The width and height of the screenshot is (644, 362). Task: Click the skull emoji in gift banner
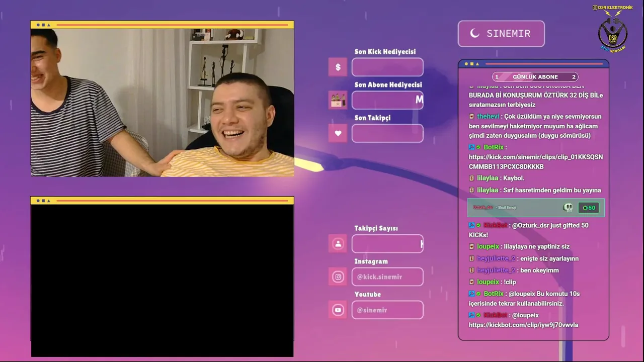pos(568,208)
